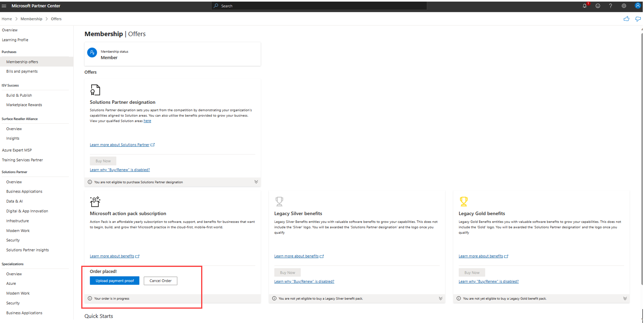This screenshot has width=644, height=323.
Task: Click Buy Now for Legacy Gold benefits
Action: [x=472, y=272]
